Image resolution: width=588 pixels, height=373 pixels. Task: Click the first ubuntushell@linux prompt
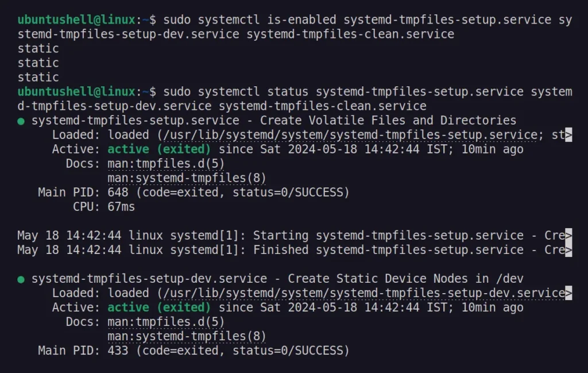(76, 20)
